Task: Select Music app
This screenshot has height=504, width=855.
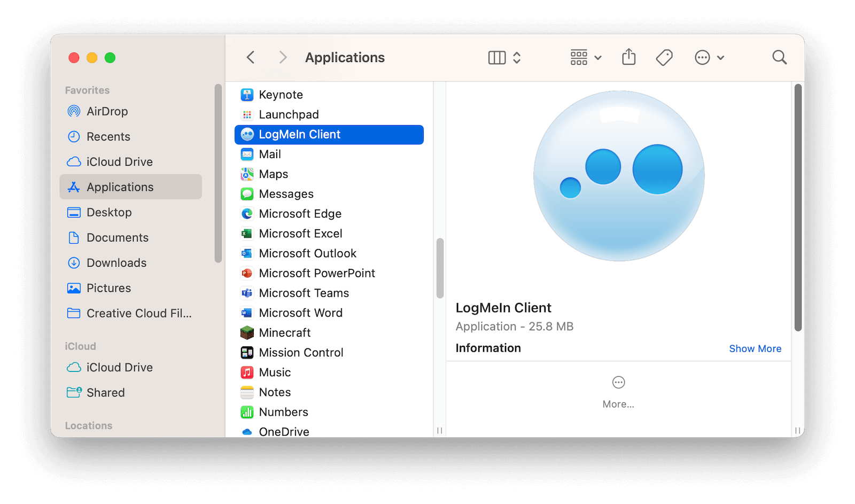Action: coord(329,372)
